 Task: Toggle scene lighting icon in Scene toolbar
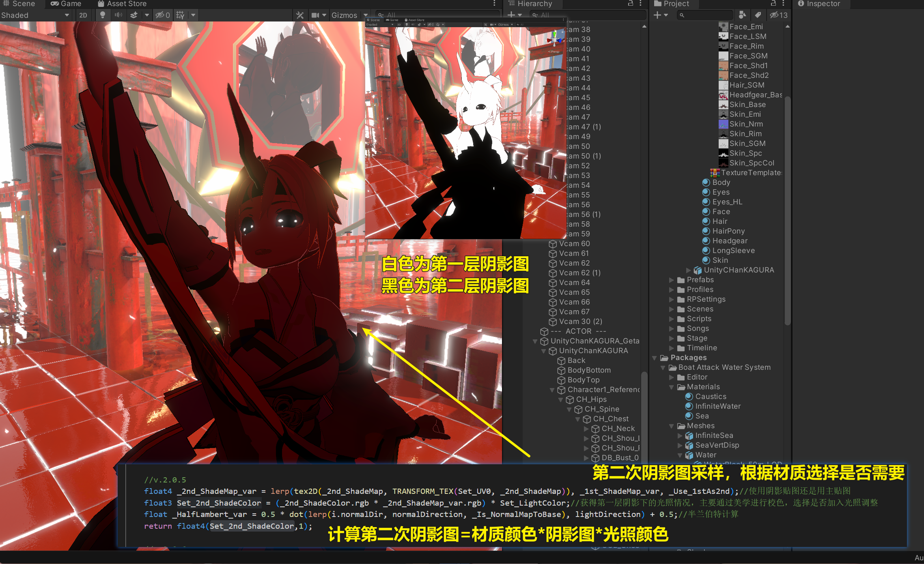103,15
